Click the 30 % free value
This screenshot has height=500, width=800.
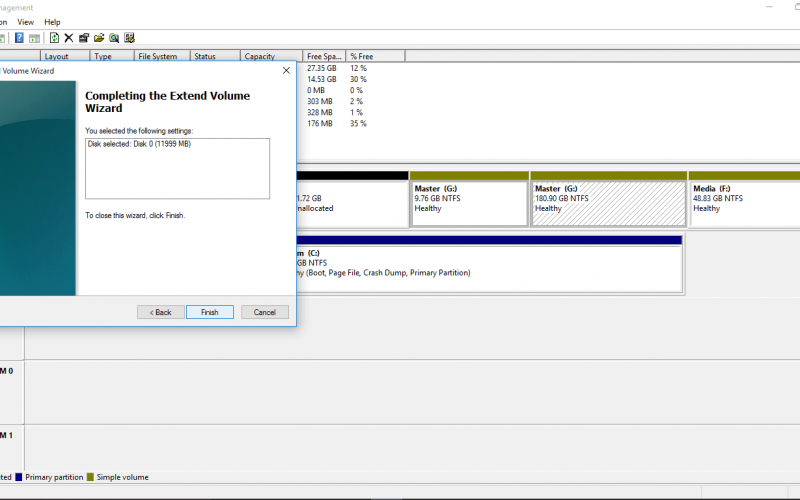[x=358, y=79]
